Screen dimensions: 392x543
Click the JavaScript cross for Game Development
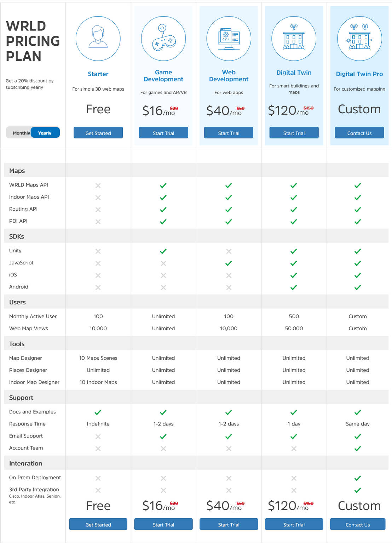point(163,263)
